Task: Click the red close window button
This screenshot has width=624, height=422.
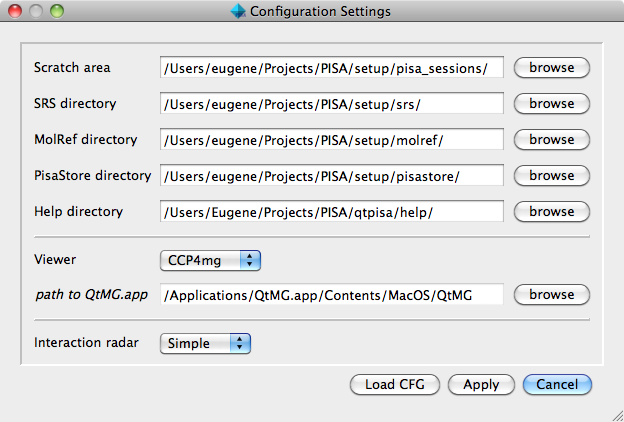Action: [14, 12]
